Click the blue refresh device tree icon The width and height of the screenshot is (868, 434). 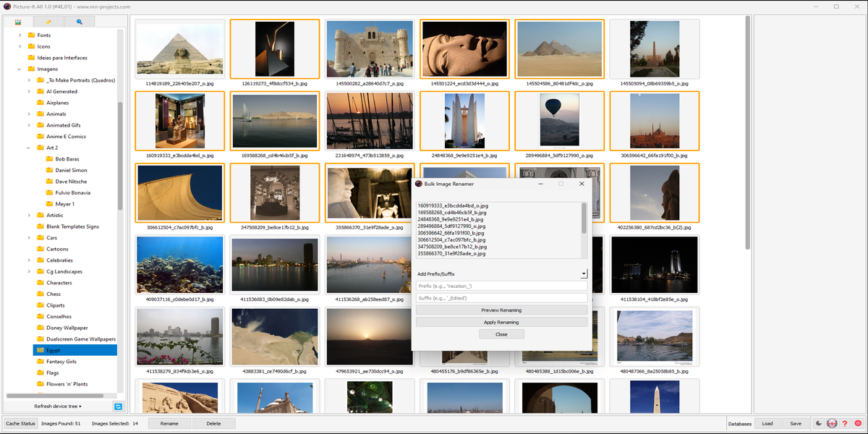118,407
